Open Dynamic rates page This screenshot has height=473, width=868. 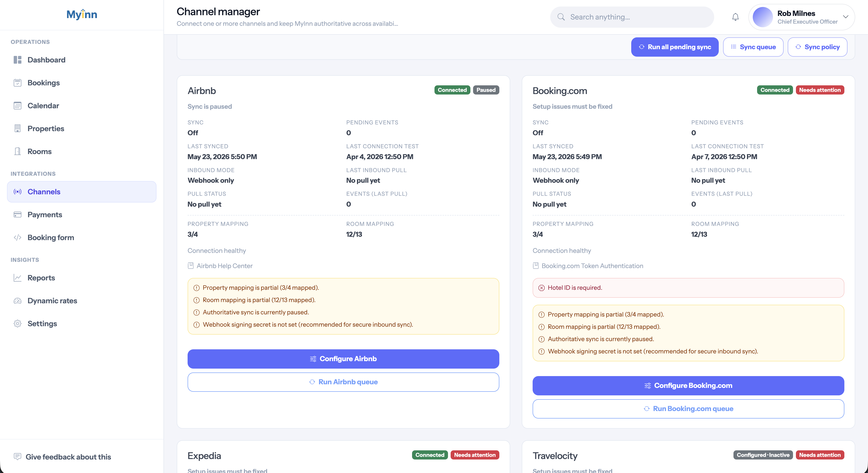81,301
